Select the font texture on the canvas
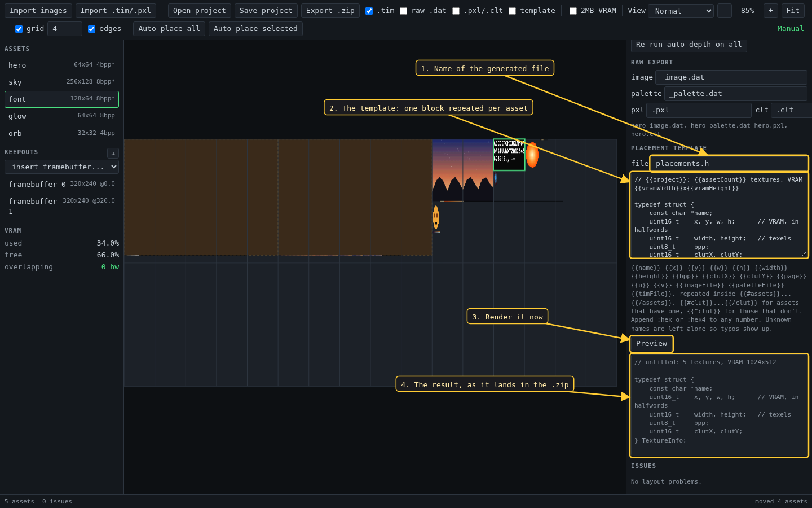Screen dimensions: 812x508 [x=509, y=155]
